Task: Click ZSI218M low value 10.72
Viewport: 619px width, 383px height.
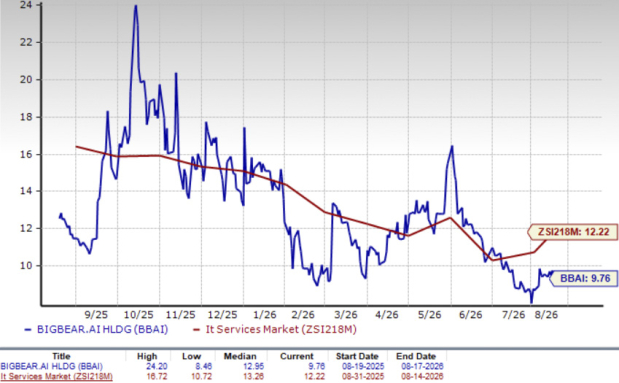Action: 201,376
